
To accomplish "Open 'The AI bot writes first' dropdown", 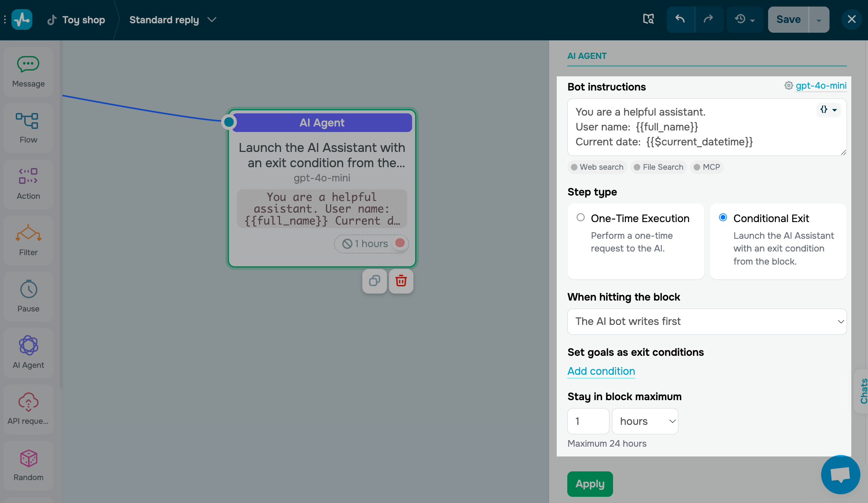I will tap(707, 321).
